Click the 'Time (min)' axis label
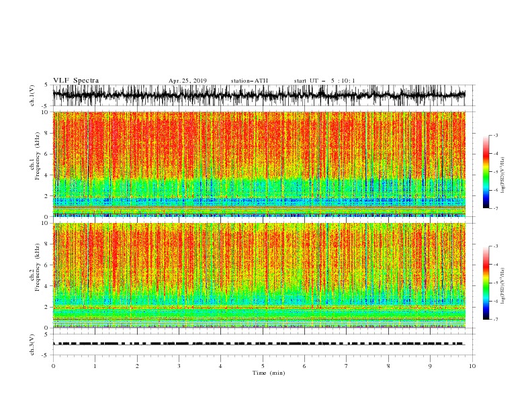The image size is (532, 411). pyautogui.click(x=269, y=373)
